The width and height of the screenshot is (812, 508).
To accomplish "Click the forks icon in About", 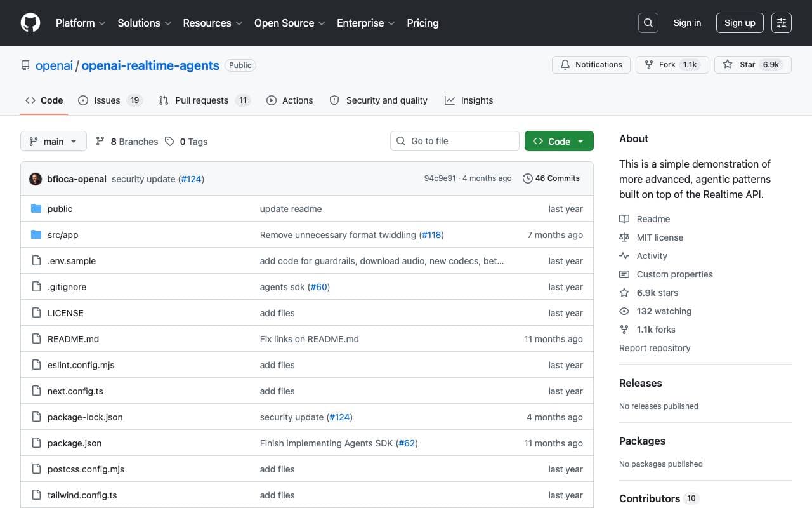I will click(x=624, y=330).
